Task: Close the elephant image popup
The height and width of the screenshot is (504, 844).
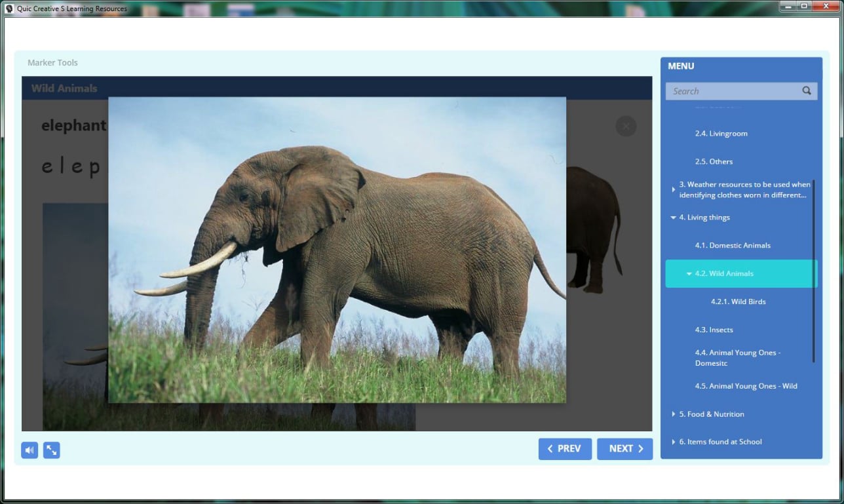Action: pyautogui.click(x=626, y=126)
